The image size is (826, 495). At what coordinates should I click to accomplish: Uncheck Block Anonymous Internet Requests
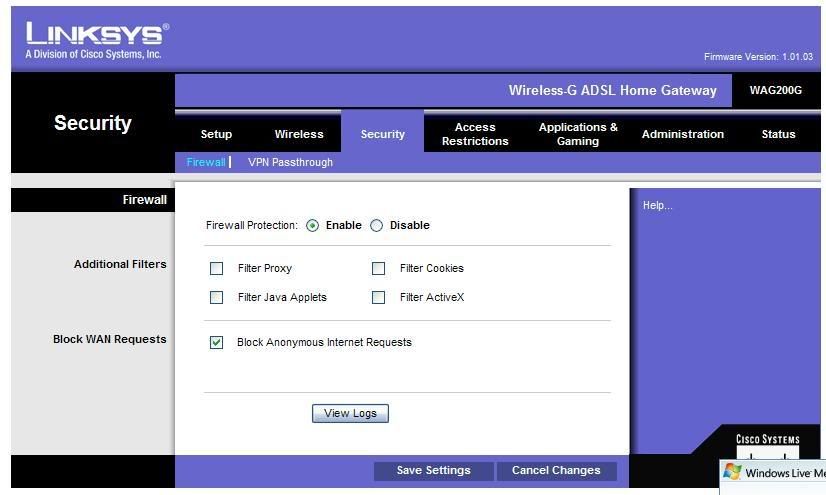point(217,342)
